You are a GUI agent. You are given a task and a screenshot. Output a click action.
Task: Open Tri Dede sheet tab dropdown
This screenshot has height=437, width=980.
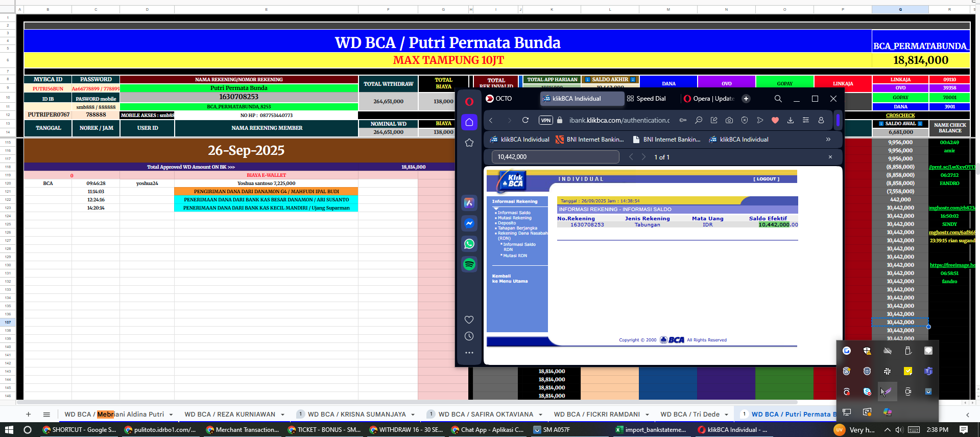(726, 415)
